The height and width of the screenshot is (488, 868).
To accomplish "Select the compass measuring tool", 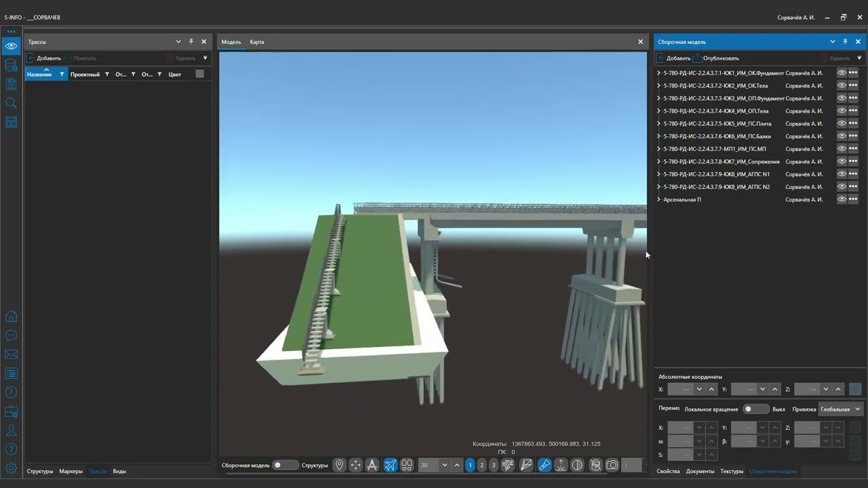I will pos(372,465).
